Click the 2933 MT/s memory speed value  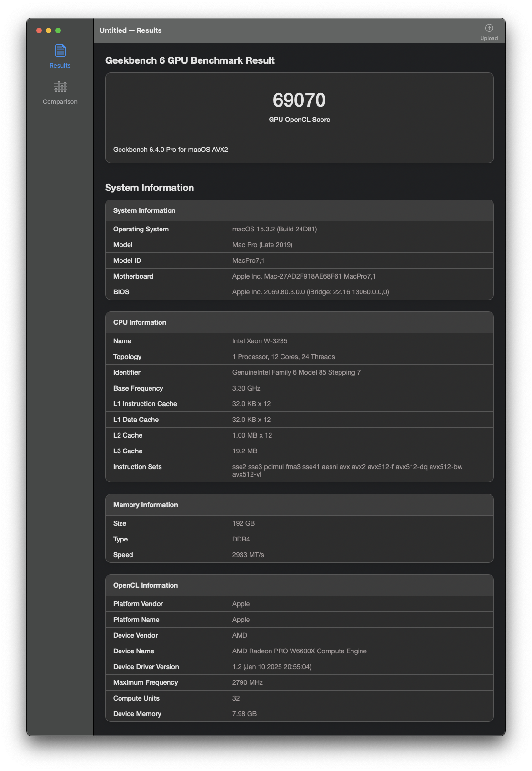[248, 555]
